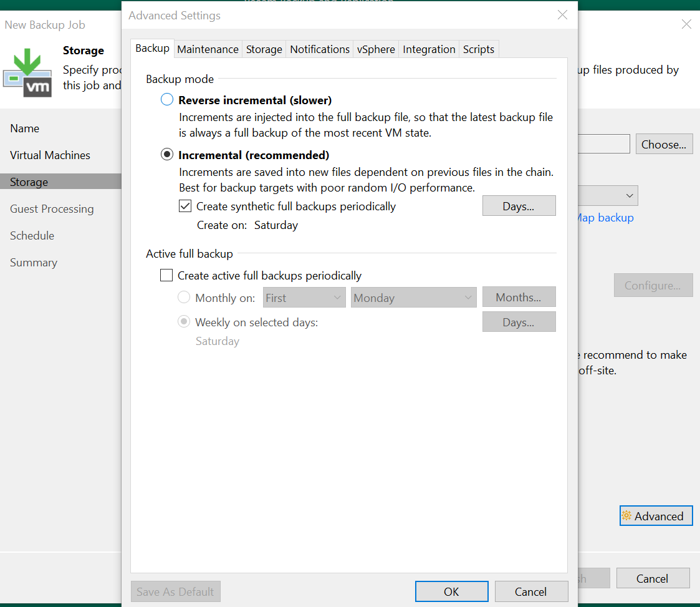
Task: Click the Choose... button
Action: tap(663, 144)
